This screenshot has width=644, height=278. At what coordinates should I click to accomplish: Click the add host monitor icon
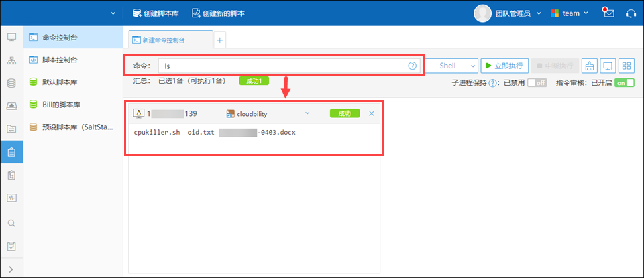coord(608,66)
